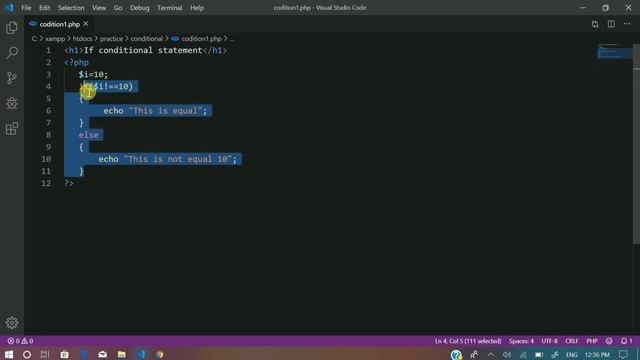Open the Selection menu
Viewport: 640px width, 360px height.
pos(71,8)
